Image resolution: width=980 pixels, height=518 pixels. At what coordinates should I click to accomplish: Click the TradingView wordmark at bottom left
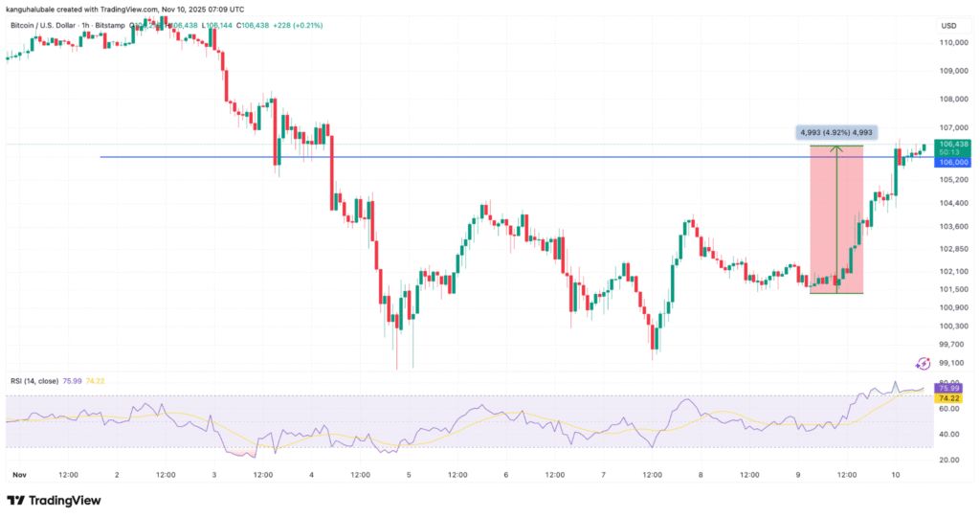tap(64, 500)
